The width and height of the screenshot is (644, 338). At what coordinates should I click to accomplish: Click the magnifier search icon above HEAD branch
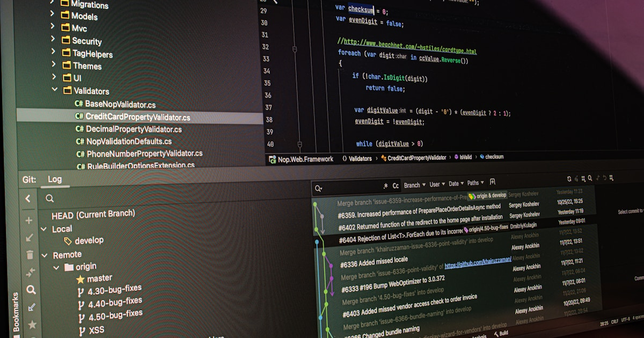coord(49,199)
